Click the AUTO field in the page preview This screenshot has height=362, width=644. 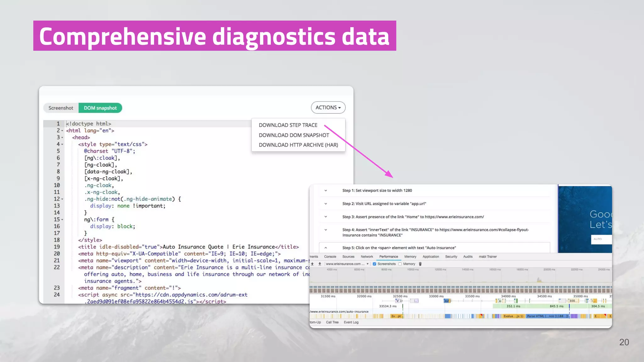601,239
